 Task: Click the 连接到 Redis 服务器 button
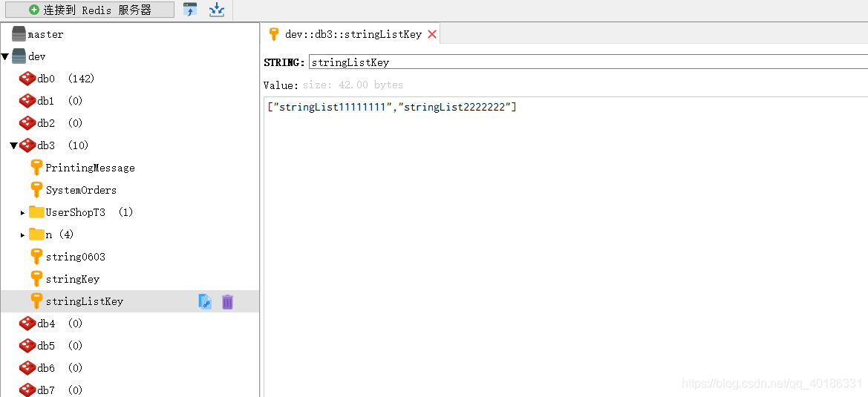(x=90, y=10)
